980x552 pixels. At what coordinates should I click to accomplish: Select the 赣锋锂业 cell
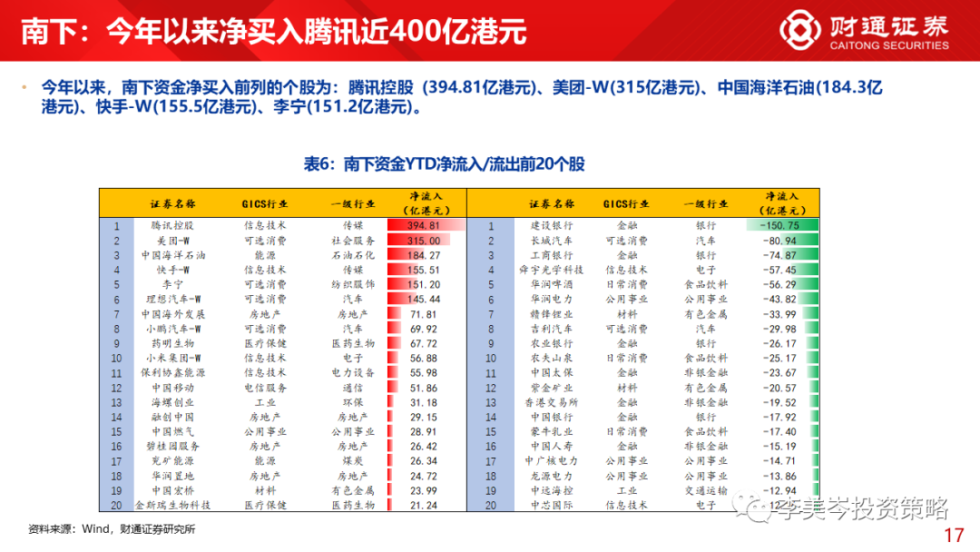552,314
